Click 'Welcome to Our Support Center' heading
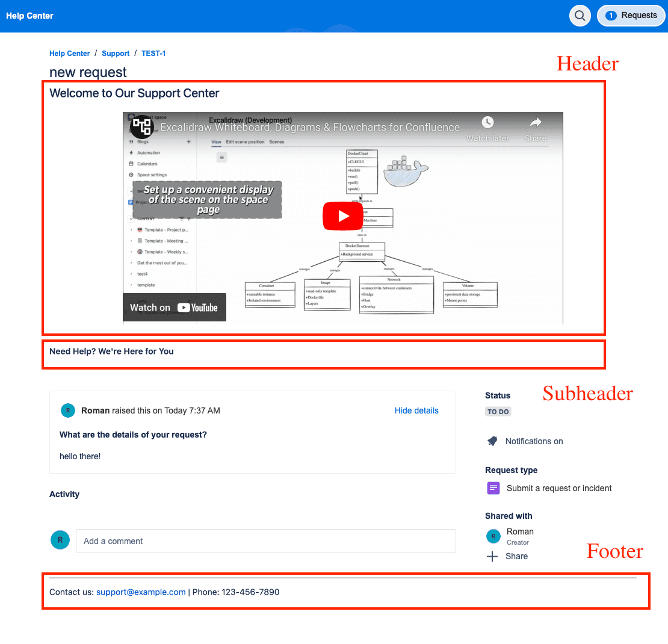 click(x=134, y=93)
